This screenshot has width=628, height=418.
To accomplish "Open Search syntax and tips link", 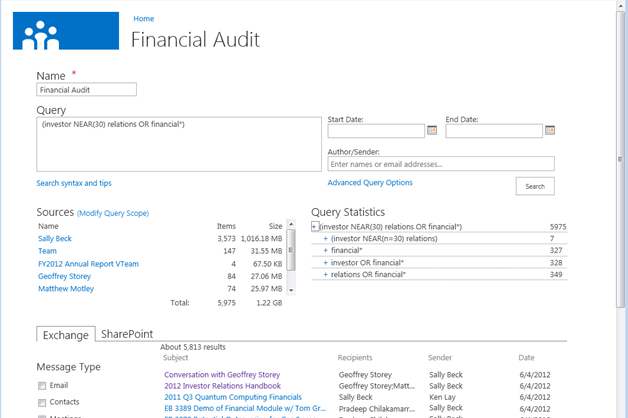I will [74, 184].
